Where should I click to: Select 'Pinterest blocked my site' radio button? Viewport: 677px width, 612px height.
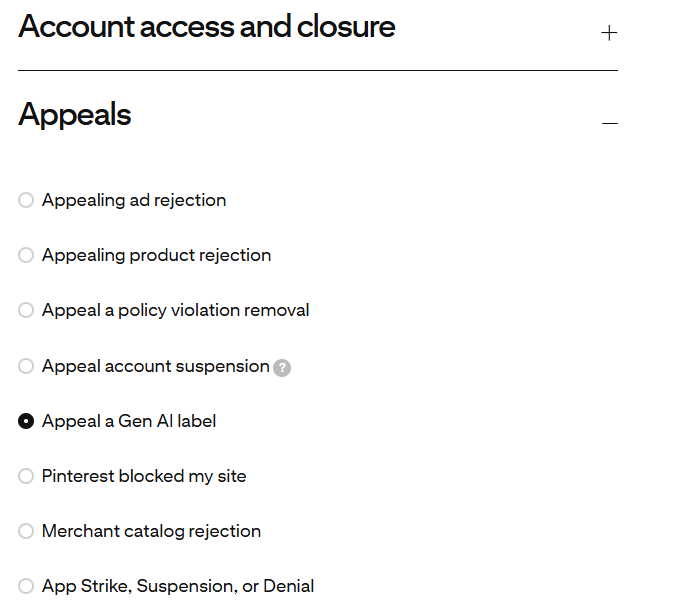coord(26,477)
